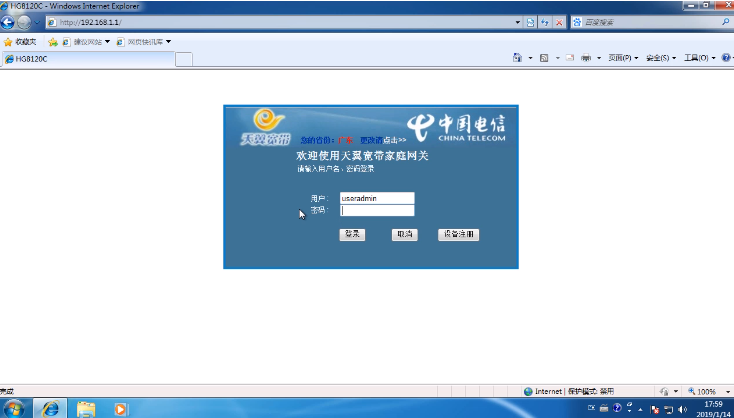Image resolution: width=734 pixels, height=418 pixels.
Task: Open the 工具(O) Tools menu
Action: click(700, 58)
